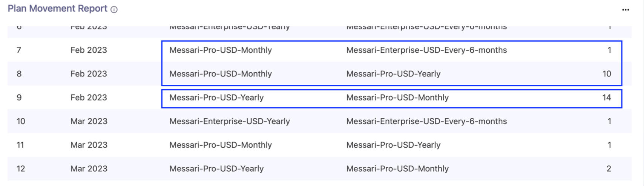This screenshot has height=186, width=644.
Task: Click Messari-Enterprise-USD-Every-6-months in row 10
Action: [426, 121]
